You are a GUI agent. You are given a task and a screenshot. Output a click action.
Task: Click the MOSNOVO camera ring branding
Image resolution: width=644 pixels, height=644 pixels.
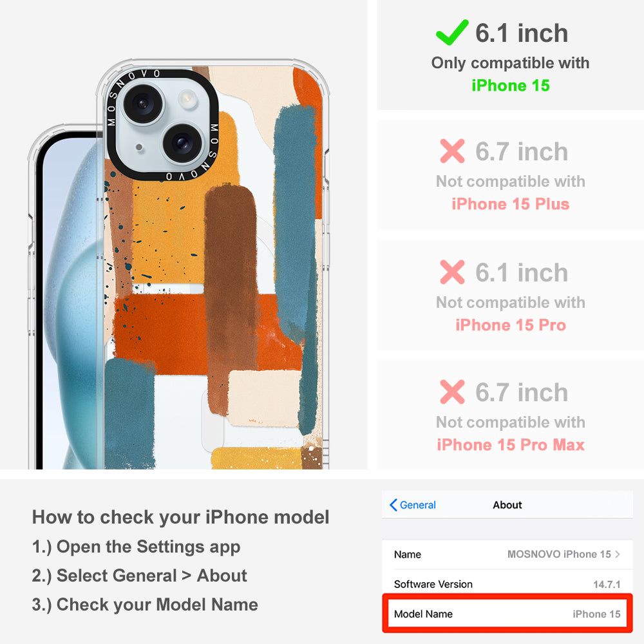(x=162, y=125)
